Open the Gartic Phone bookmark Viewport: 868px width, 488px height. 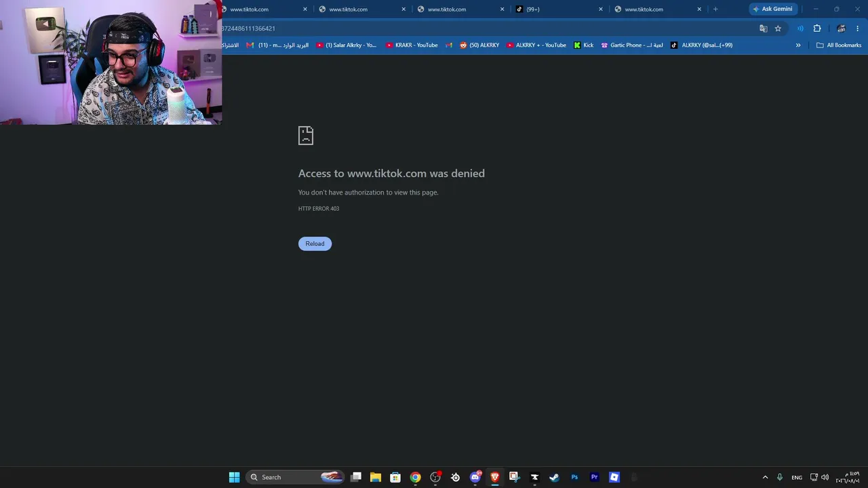(x=632, y=45)
